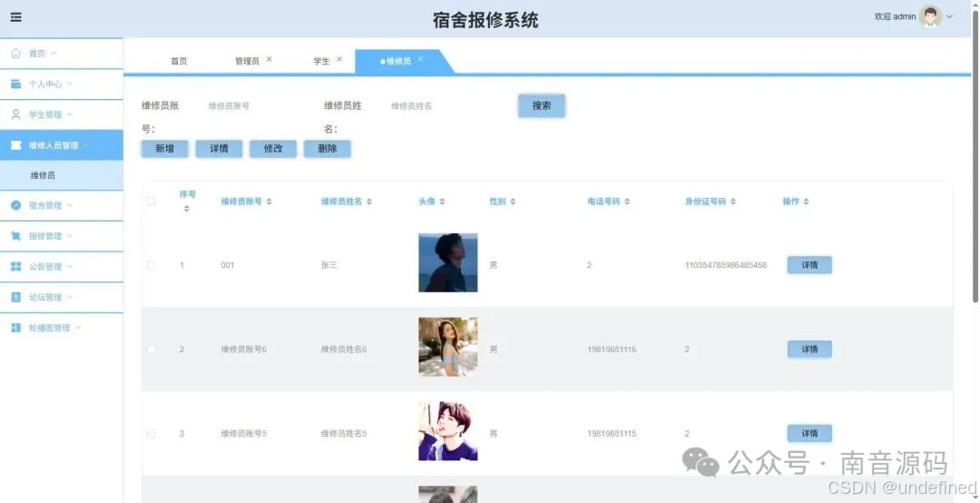This screenshot has width=980, height=503.
Task: Click the 搜索 button
Action: pos(542,105)
